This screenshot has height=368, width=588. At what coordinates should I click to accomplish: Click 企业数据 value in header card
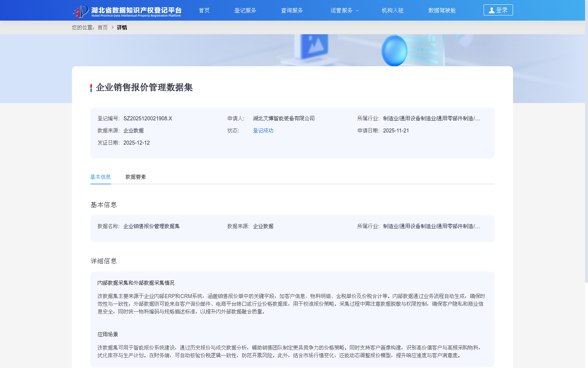coord(133,131)
